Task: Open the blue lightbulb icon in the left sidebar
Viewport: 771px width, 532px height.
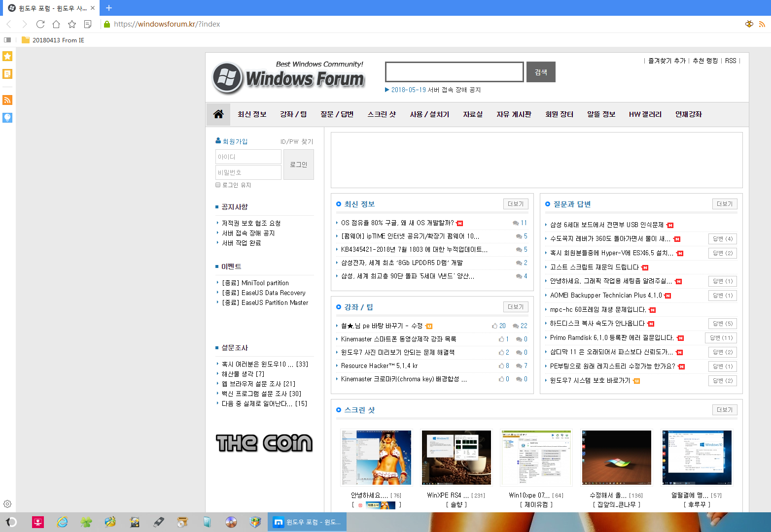Action: click(7, 117)
